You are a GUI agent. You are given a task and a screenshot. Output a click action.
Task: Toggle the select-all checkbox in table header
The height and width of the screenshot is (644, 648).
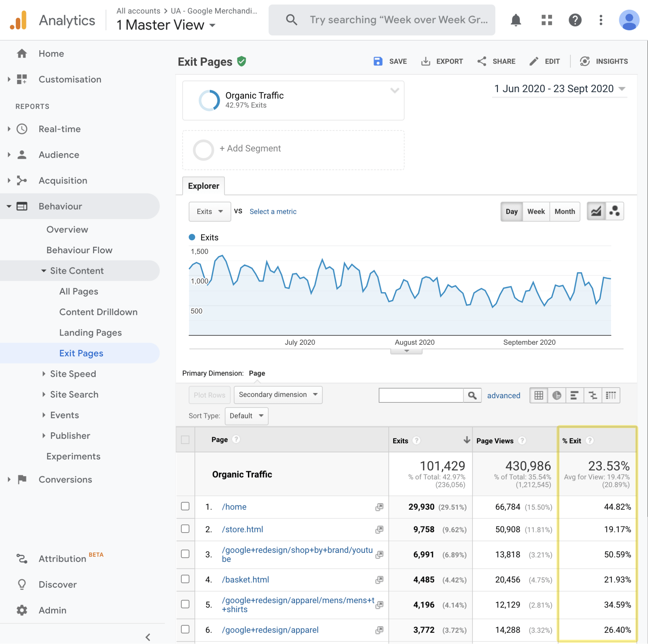185,440
